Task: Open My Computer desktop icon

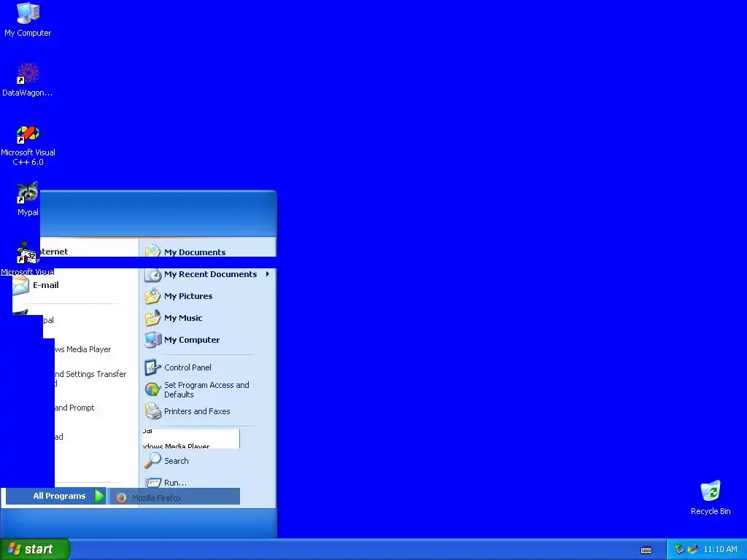Action: pos(28,20)
